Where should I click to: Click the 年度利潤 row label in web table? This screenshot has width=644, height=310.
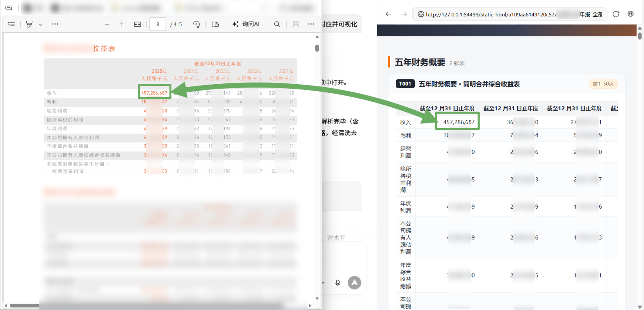point(405,207)
